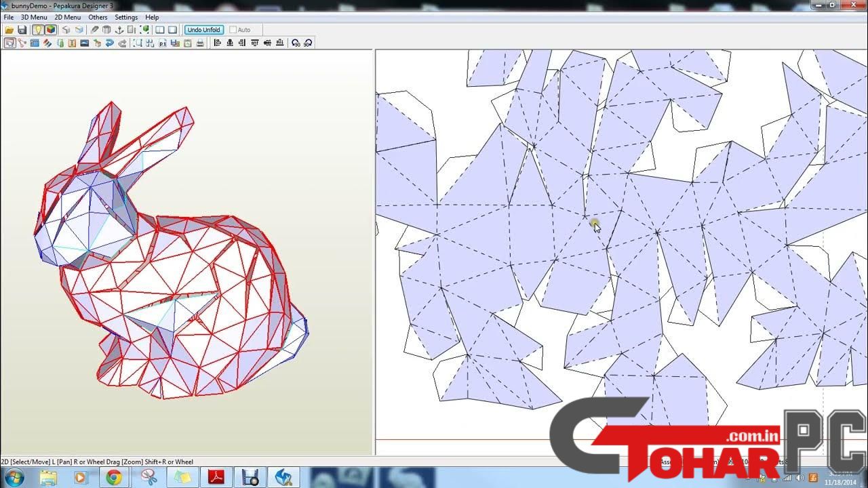The image size is (868, 488).
Task: Click the blue floppy disk icon in 2D toolbar
Action: click(x=175, y=43)
